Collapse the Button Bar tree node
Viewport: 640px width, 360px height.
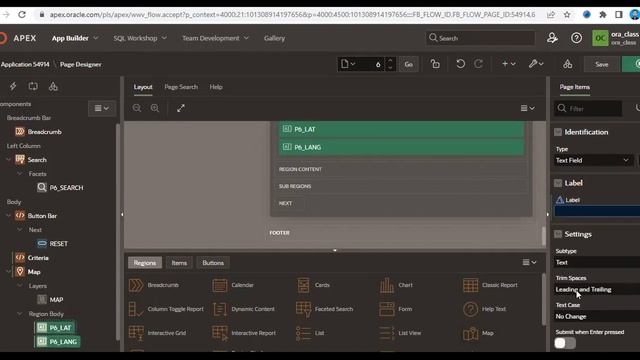pyautogui.click(x=9, y=216)
